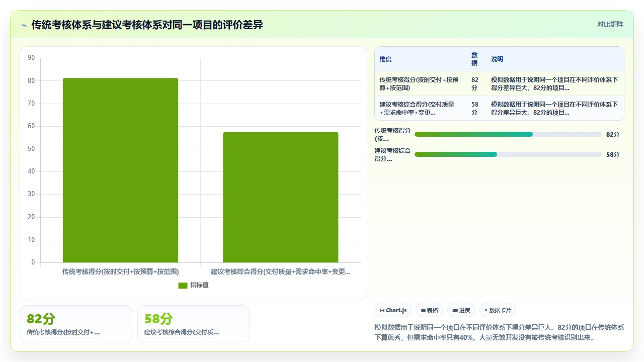Click the 传统考核得分 bar in the chart
Viewport: 644px width, 362px height.
click(x=120, y=170)
